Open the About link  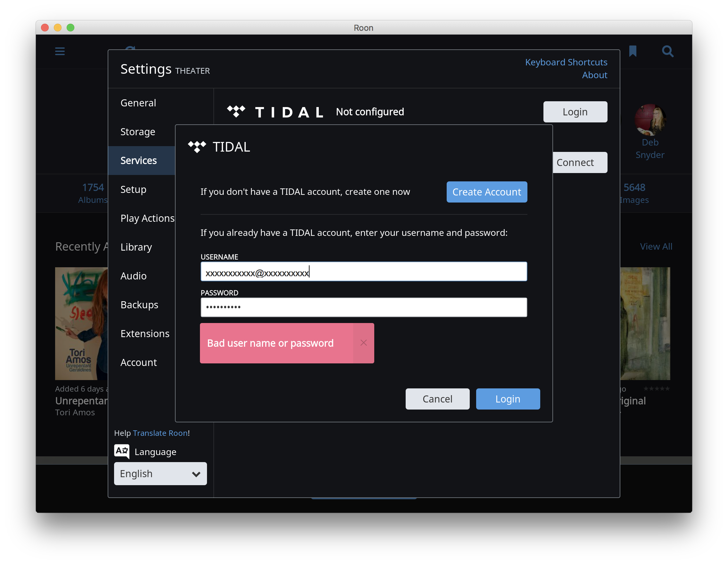pyautogui.click(x=595, y=75)
